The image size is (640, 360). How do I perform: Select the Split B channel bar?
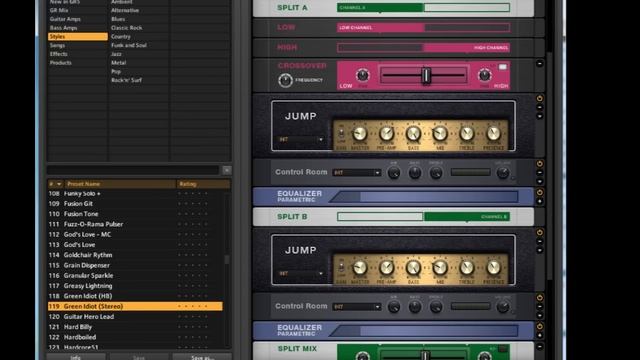[x=423, y=217]
